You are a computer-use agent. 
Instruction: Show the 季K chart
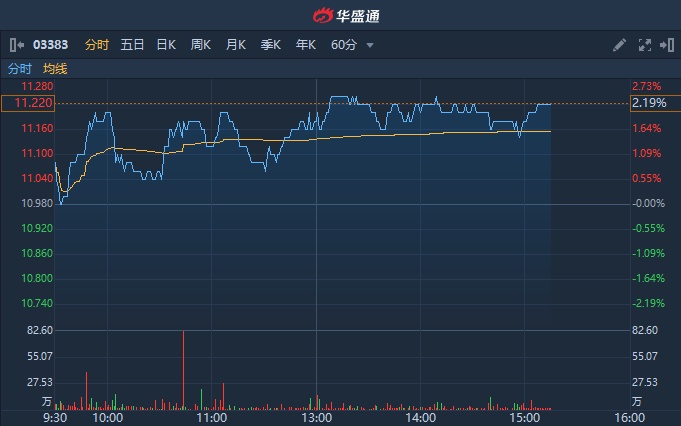pos(271,45)
